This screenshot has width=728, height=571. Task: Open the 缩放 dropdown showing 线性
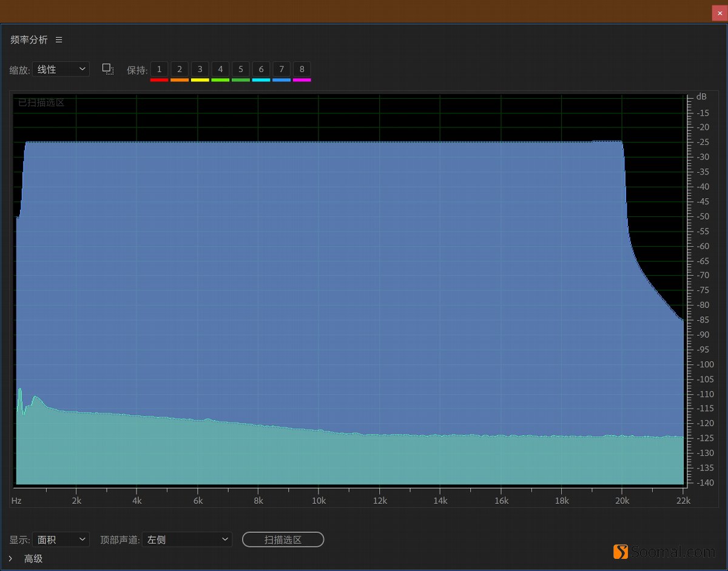coord(61,69)
